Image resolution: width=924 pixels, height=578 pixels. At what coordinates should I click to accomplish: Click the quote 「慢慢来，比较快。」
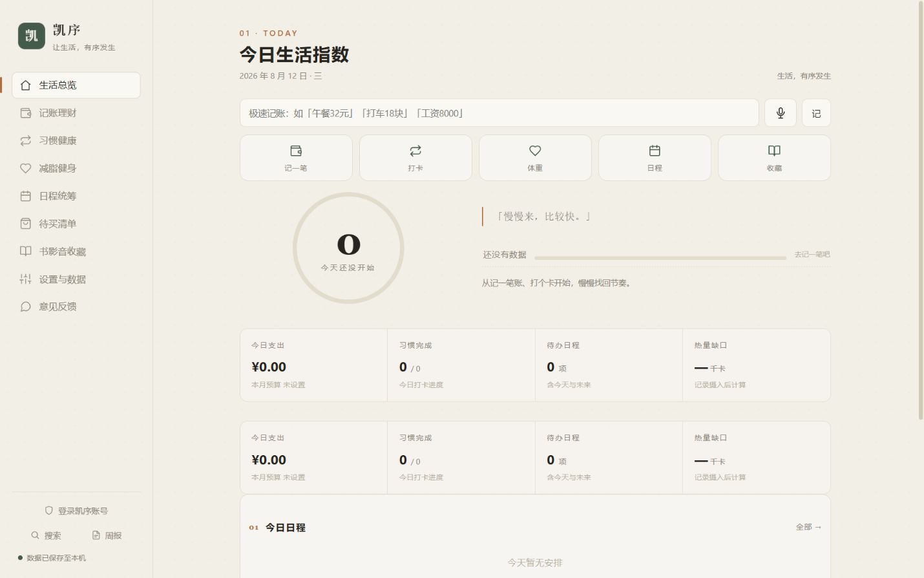[543, 217]
